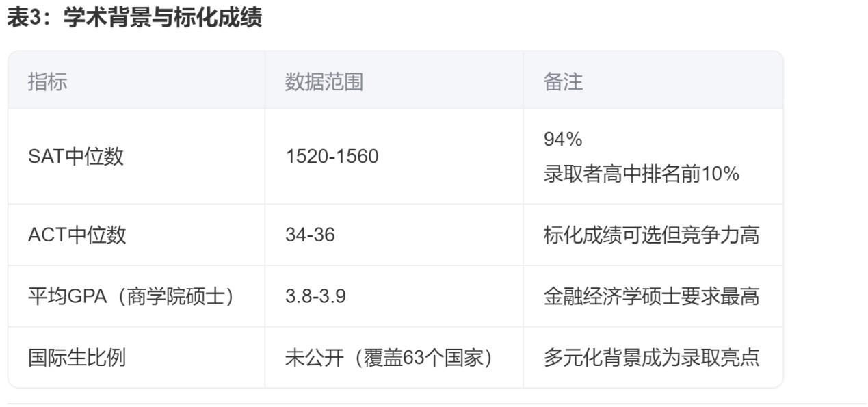Click the 'SAT中位数' row label
The image size is (868, 407).
[75, 157]
